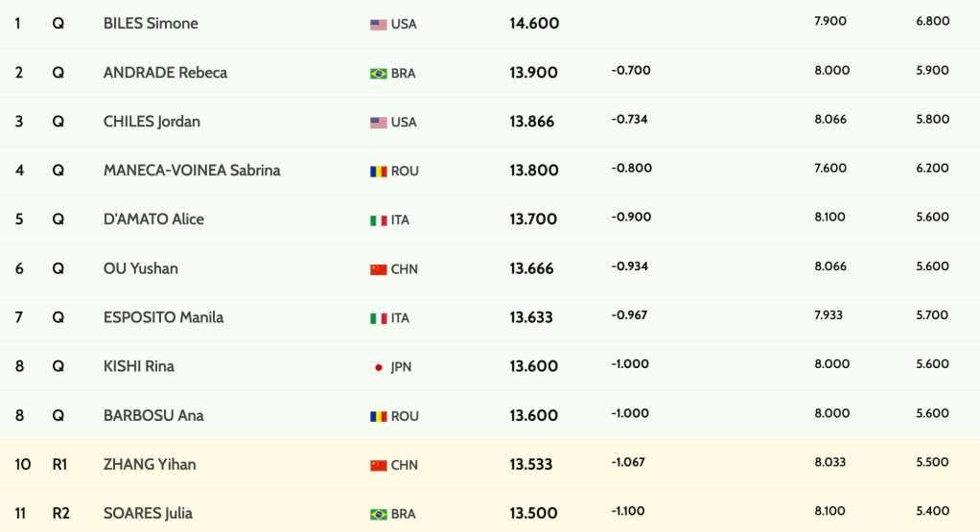This screenshot has width=980, height=532.
Task: Click China flag beside Zhang Yihan
Action: pos(379,466)
